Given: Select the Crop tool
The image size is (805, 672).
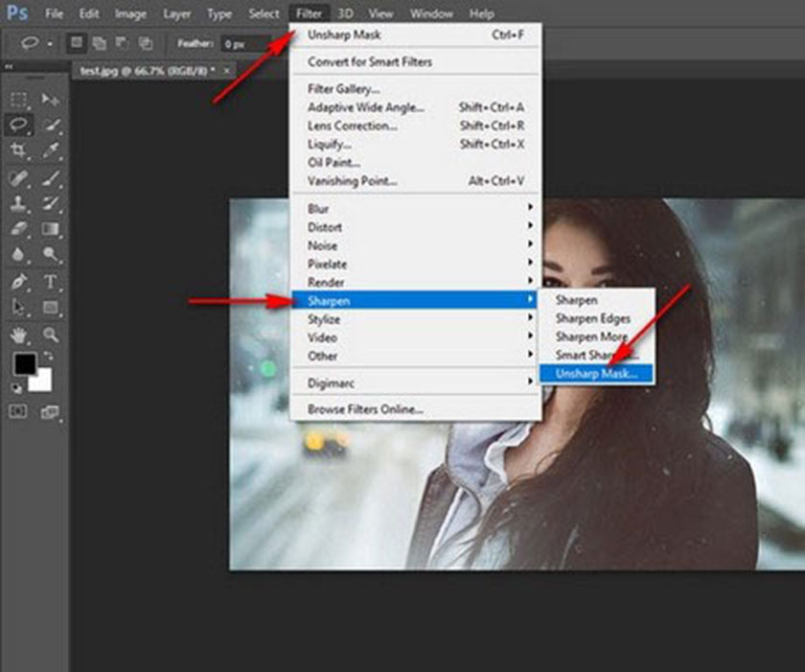Looking at the screenshot, I should point(19,150).
